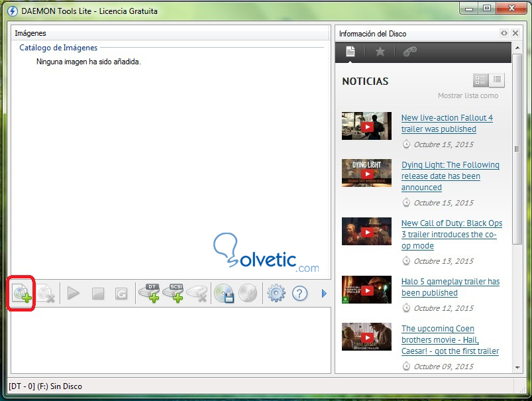Click the NOTICIAS heading
The height and width of the screenshot is (401, 532).
click(x=365, y=82)
